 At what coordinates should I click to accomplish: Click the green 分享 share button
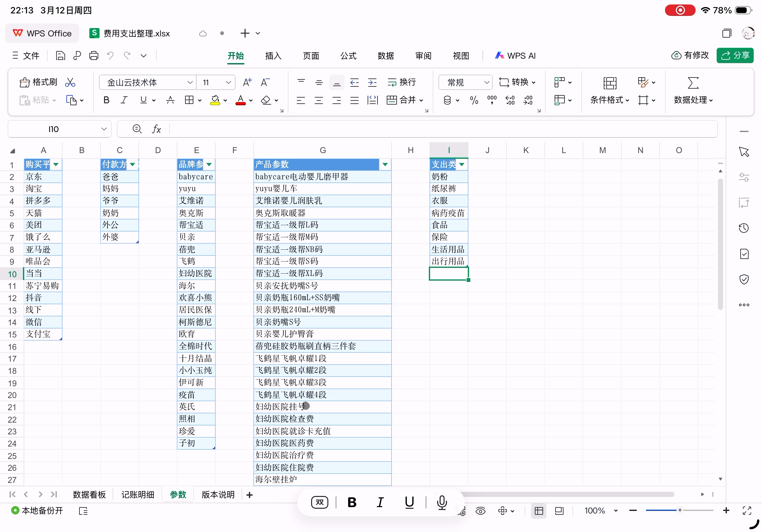click(x=735, y=55)
